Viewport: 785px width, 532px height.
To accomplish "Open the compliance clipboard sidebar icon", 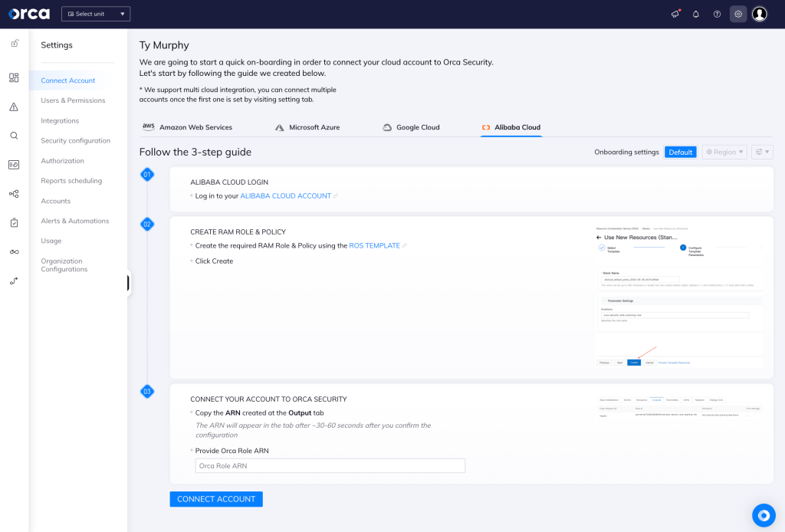I will pos(14,223).
